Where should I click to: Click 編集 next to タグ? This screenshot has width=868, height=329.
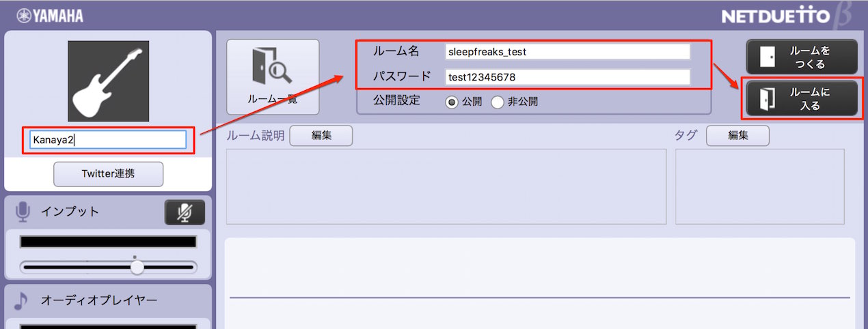click(x=737, y=136)
